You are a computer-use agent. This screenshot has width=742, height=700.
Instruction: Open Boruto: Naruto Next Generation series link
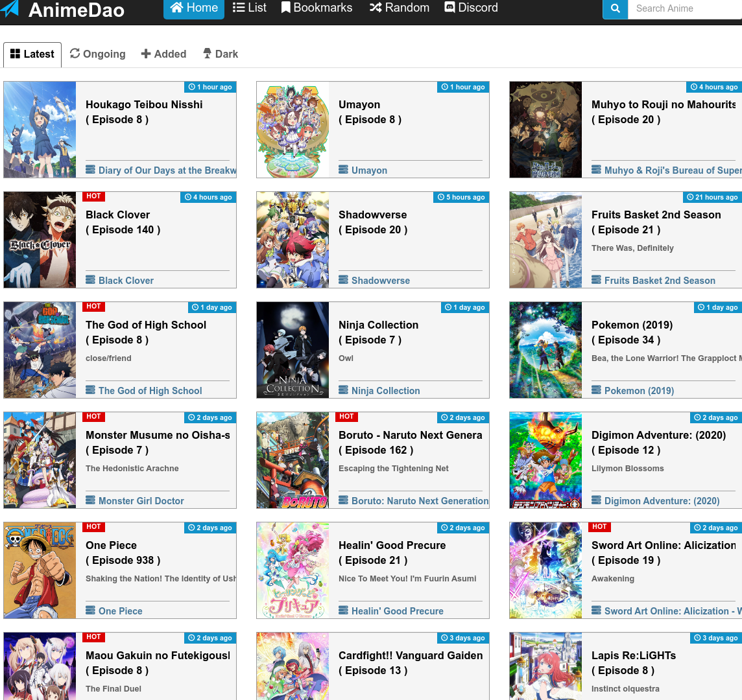click(x=420, y=501)
